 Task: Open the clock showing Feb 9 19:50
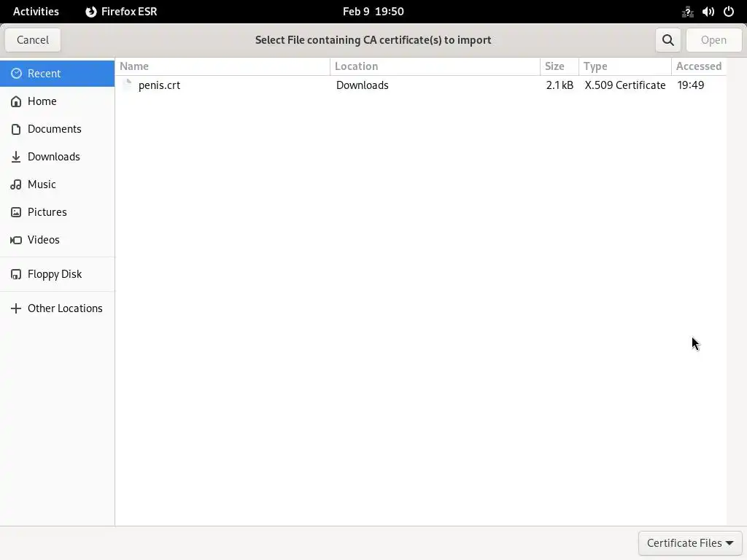[373, 12]
